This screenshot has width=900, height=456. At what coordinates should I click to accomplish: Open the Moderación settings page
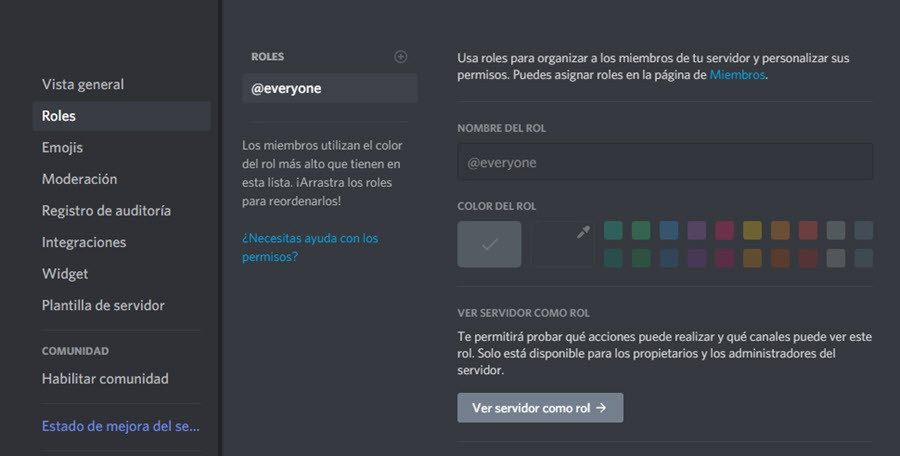tap(79, 179)
